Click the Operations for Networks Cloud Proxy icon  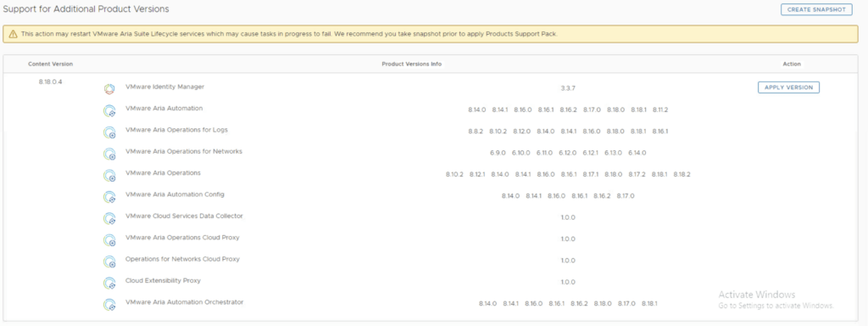pos(109,261)
